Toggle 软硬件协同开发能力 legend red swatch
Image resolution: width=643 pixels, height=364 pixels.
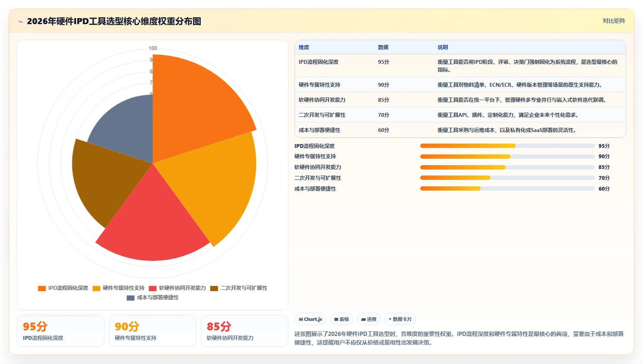(x=152, y=288)
